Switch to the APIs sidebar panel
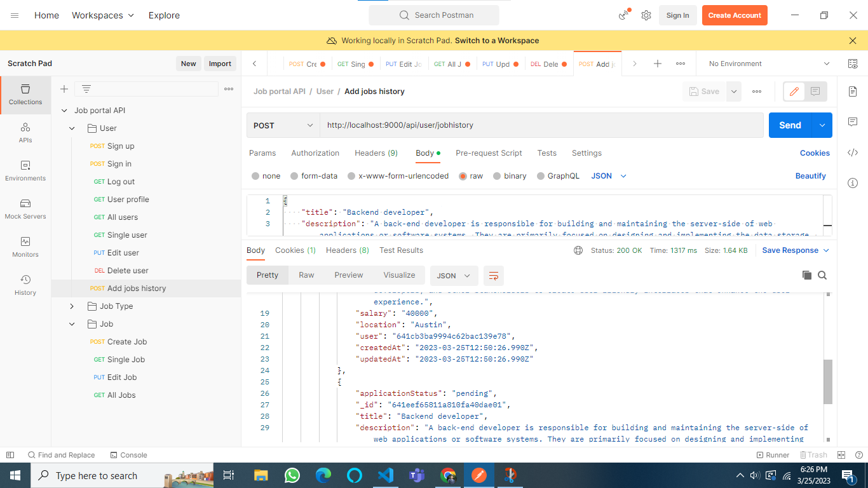Viewport: 868px width, 488px height. (x=25, y=133)
